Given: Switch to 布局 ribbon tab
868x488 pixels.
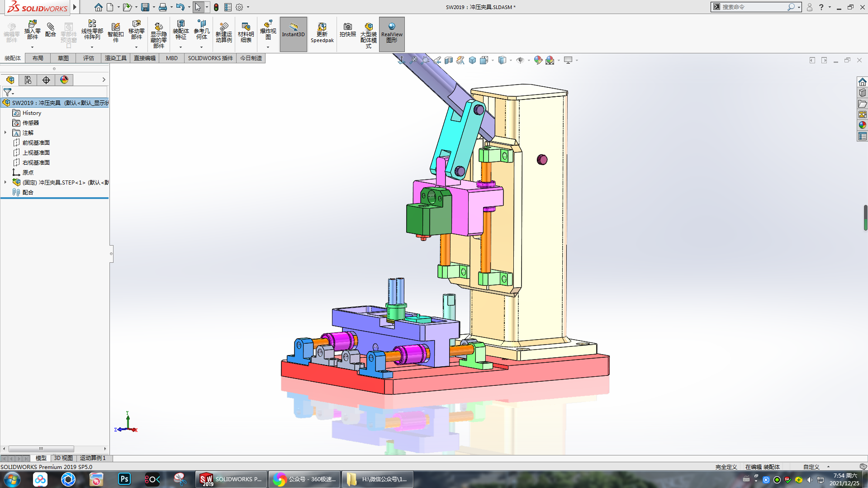Looking at the screenshot, I should point(38,58).
